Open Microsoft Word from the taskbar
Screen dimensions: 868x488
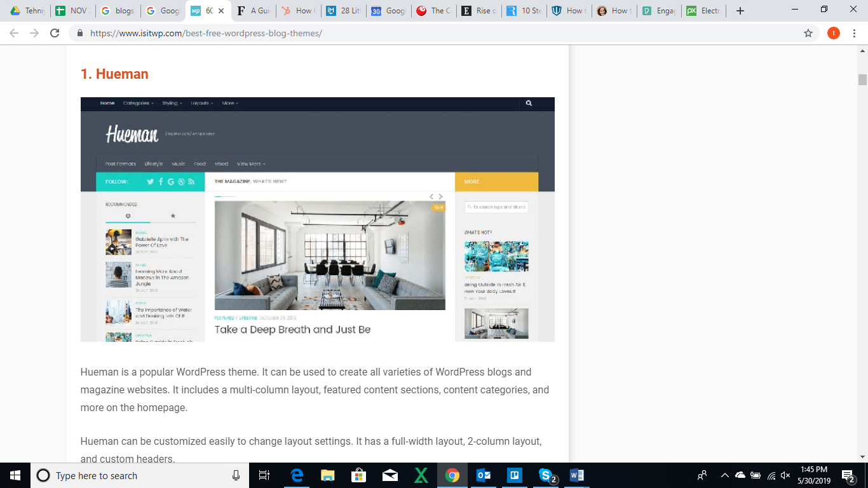coord(576,475)
